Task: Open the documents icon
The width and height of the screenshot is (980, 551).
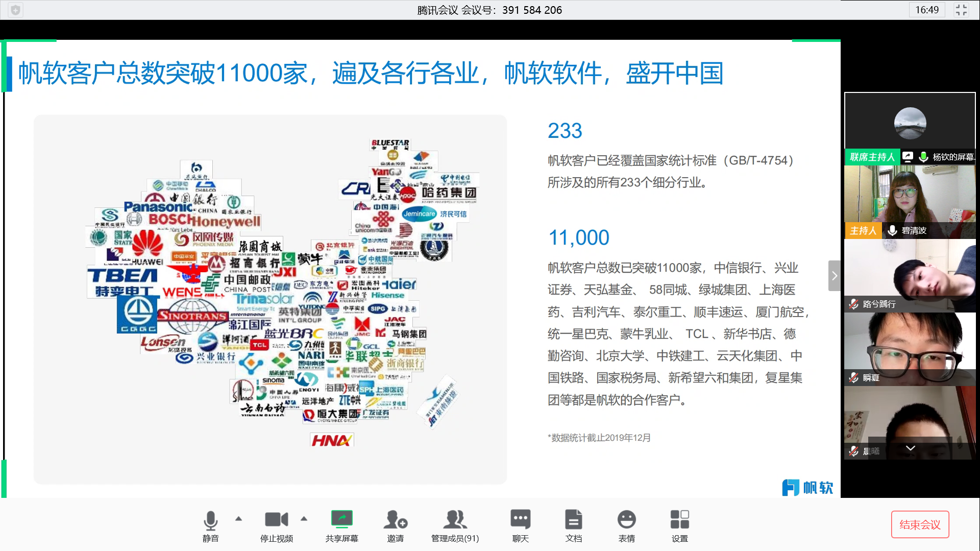Action: tap(573, 520)
